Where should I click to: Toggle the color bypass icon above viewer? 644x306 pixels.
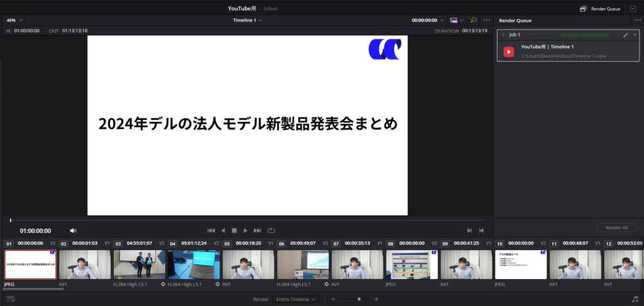(x=474, y=20)
